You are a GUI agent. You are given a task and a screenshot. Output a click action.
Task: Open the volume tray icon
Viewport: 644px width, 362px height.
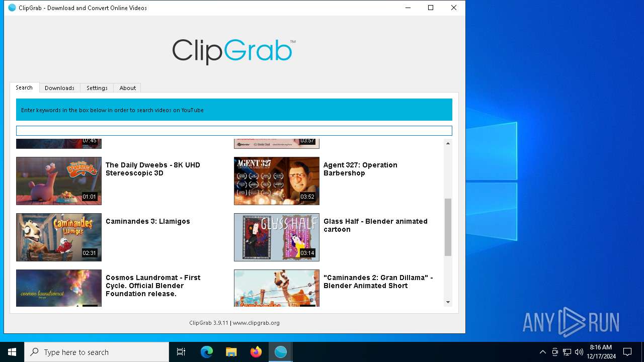pyautogui.click(x=579, y=352)
